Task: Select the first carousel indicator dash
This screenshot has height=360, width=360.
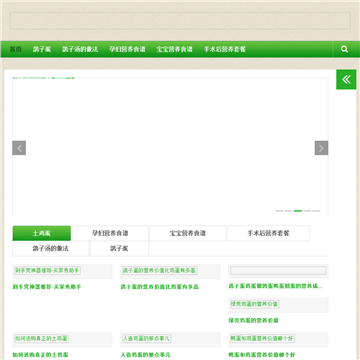Action: tap(279, 211)
